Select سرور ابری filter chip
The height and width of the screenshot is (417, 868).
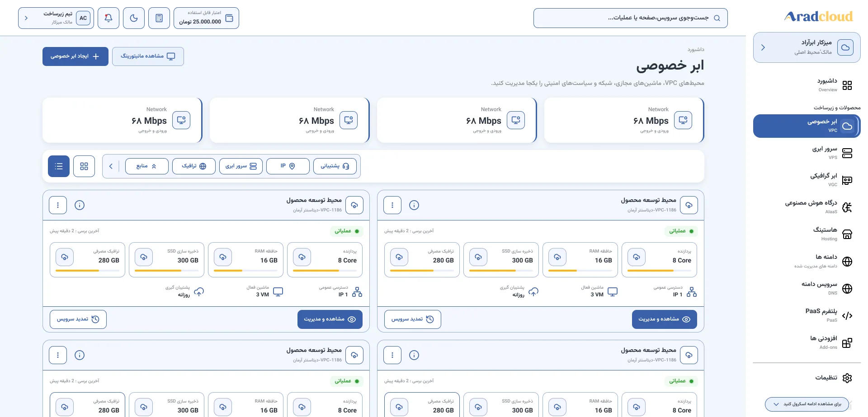tap(241, 166)
